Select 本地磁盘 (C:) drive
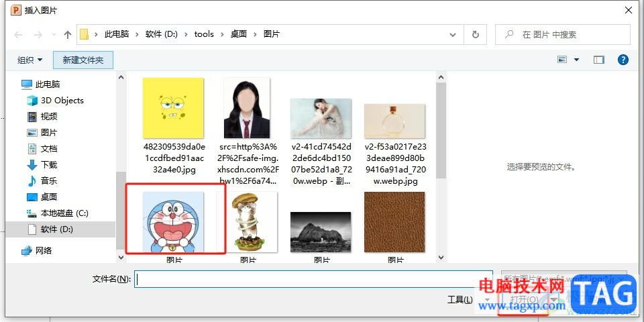 pyautogui.click(x=58, y=213)
